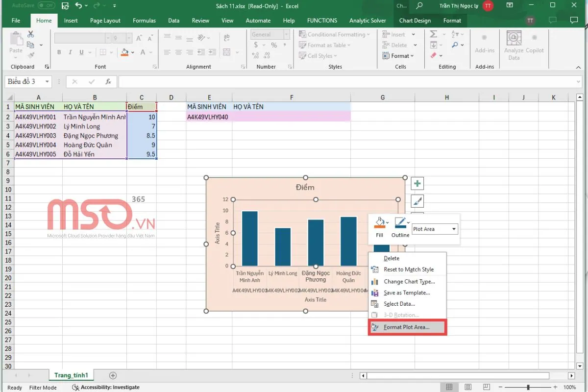Expand the Outline dropdown arrow

click(409, 223)
